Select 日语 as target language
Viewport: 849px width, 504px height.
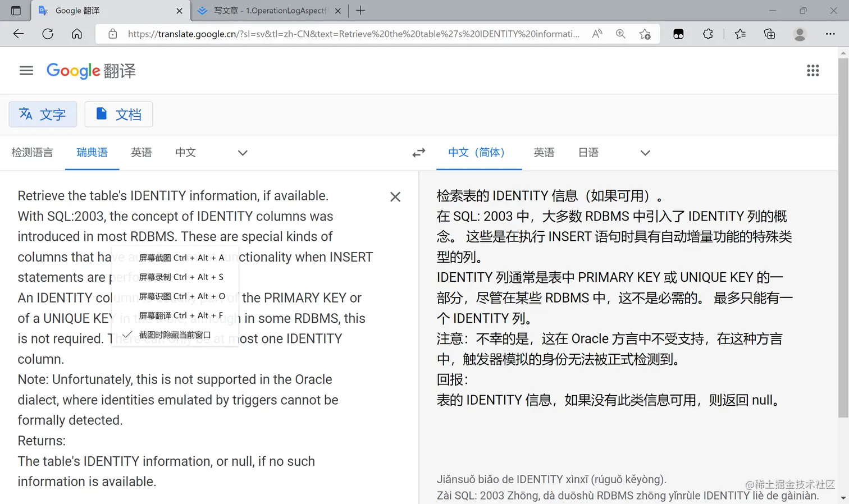coord(588,153)
